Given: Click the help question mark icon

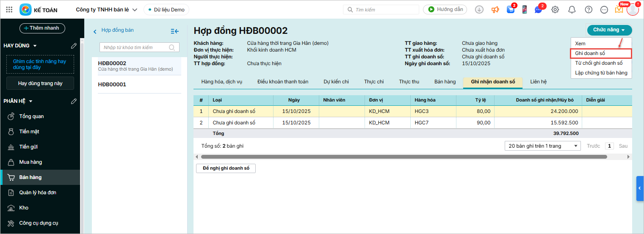Looking at the screenshot, I should [589, 9].
